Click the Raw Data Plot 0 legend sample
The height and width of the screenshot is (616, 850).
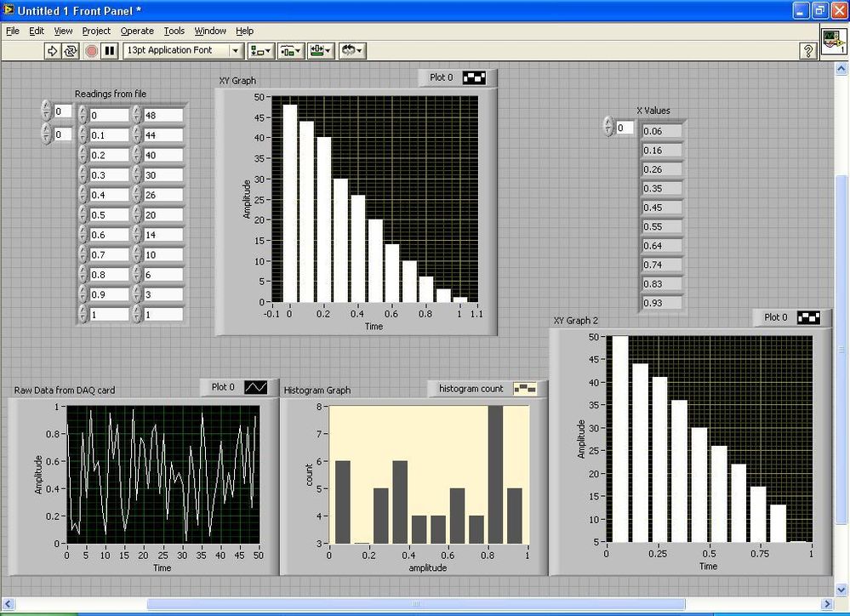[x=255, y=387]
